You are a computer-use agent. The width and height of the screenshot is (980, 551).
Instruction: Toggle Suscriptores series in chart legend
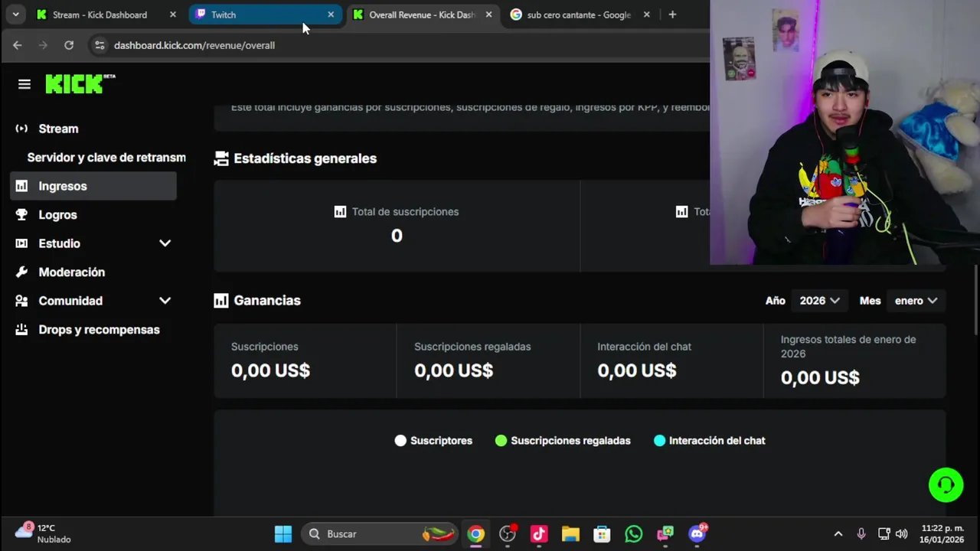pyautogui.click(x=433, y=441)
